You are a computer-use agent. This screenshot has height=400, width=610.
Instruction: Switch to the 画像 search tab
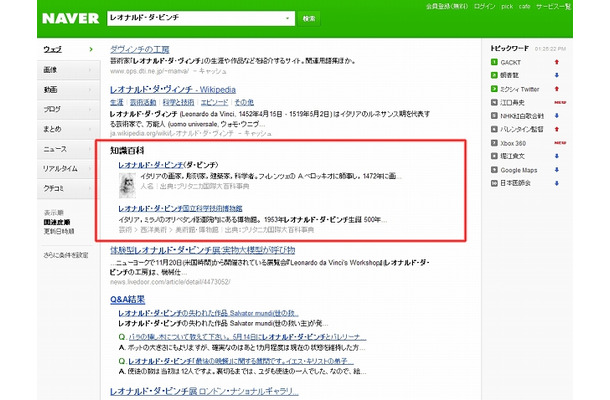point(68,70)
